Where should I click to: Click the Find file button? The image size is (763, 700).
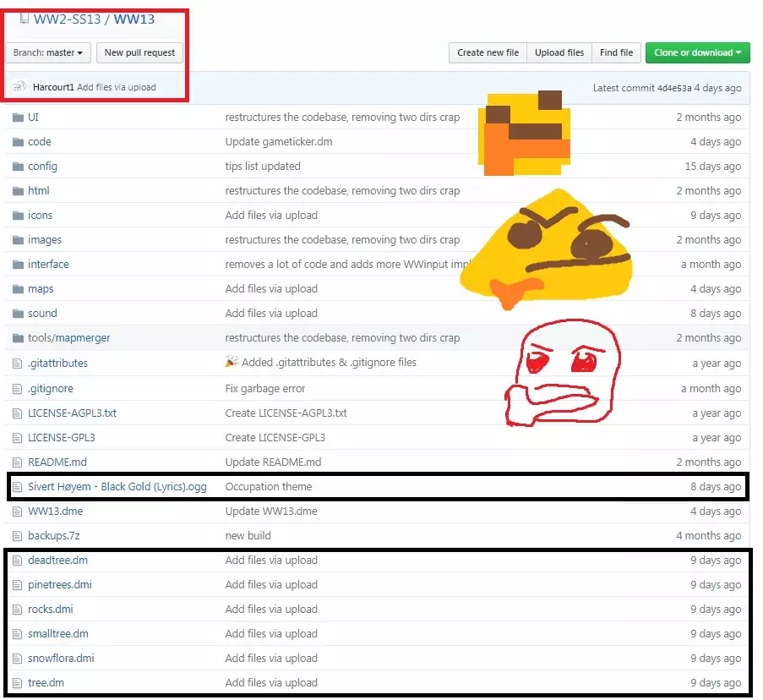click(616, 52)
